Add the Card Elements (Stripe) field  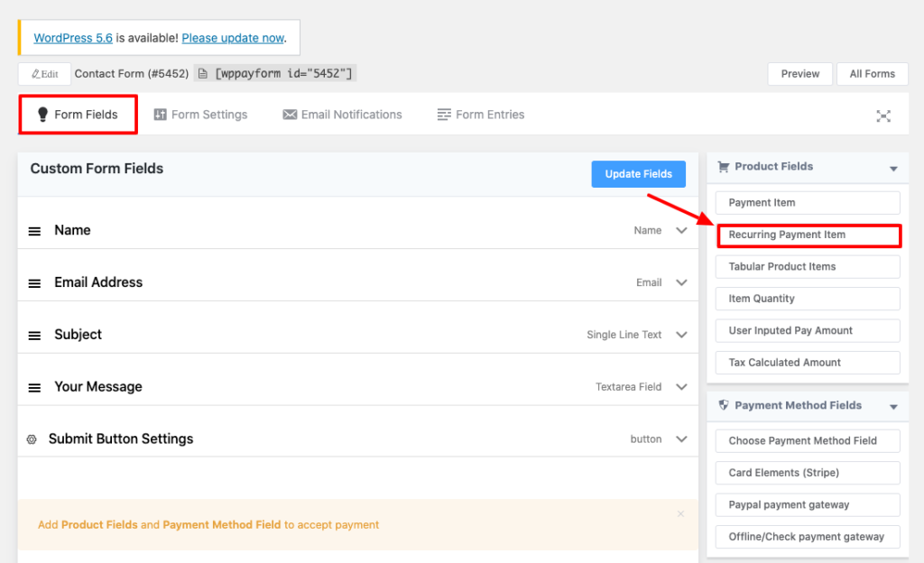click(808, 473)
